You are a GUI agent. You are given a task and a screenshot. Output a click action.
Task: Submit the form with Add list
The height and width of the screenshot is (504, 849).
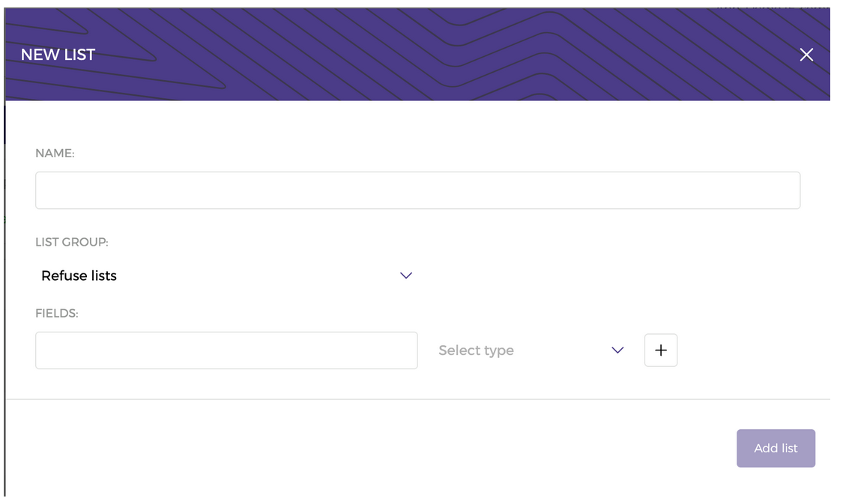coord(776,449)
